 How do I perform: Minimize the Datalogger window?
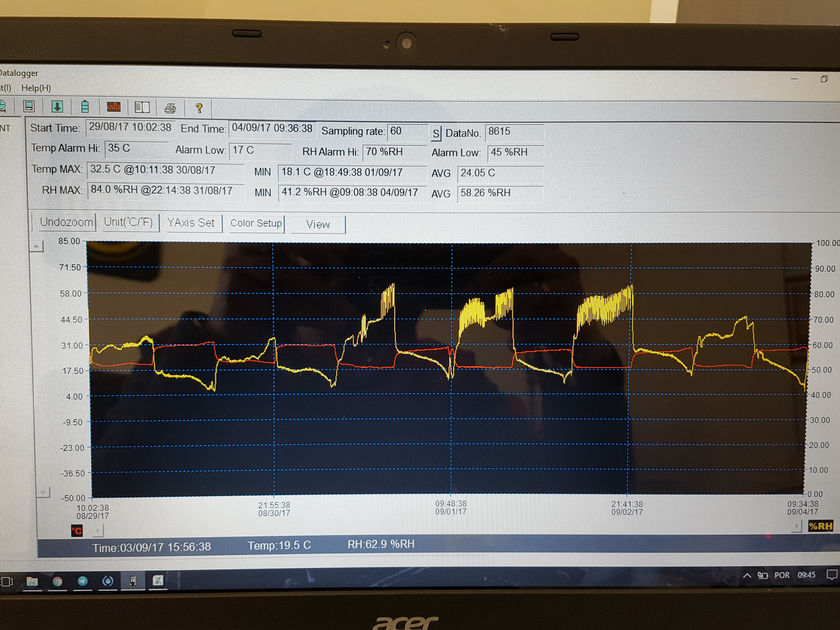[x=794, y=79]
